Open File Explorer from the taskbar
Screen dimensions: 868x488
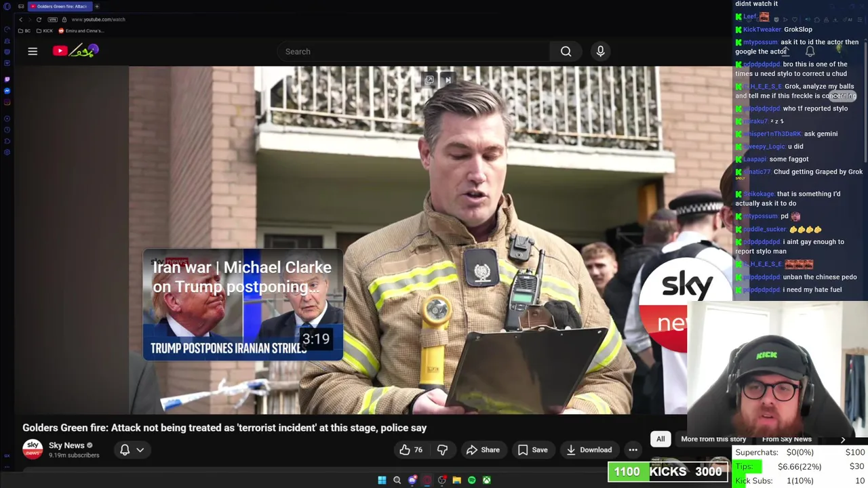click(456, 480)
